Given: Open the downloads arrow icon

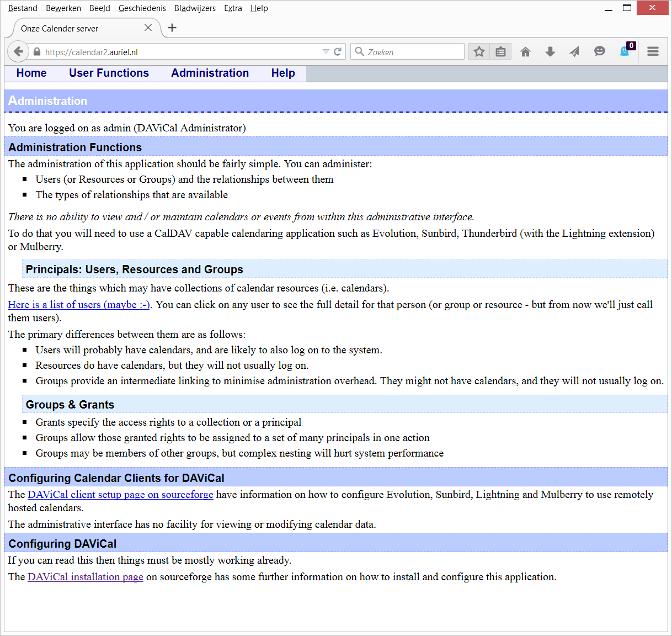Looking at the screenshot, I should [550, 52].
